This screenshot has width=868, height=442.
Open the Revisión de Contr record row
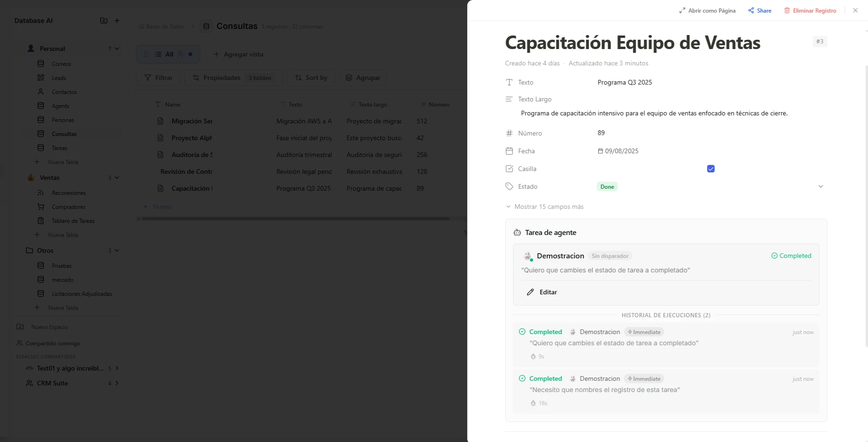pyautogui.click(x=186, y=171)
